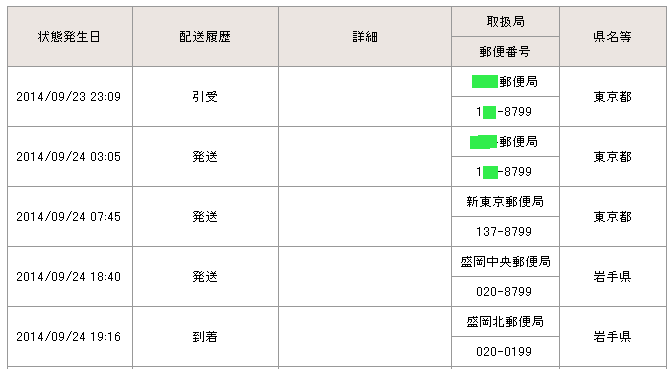This screenshot has height=369, width=671.
Task: Click the 2014/09/24 19:16 timestamp
Action: pyautogui.click(x=68, y=336)
